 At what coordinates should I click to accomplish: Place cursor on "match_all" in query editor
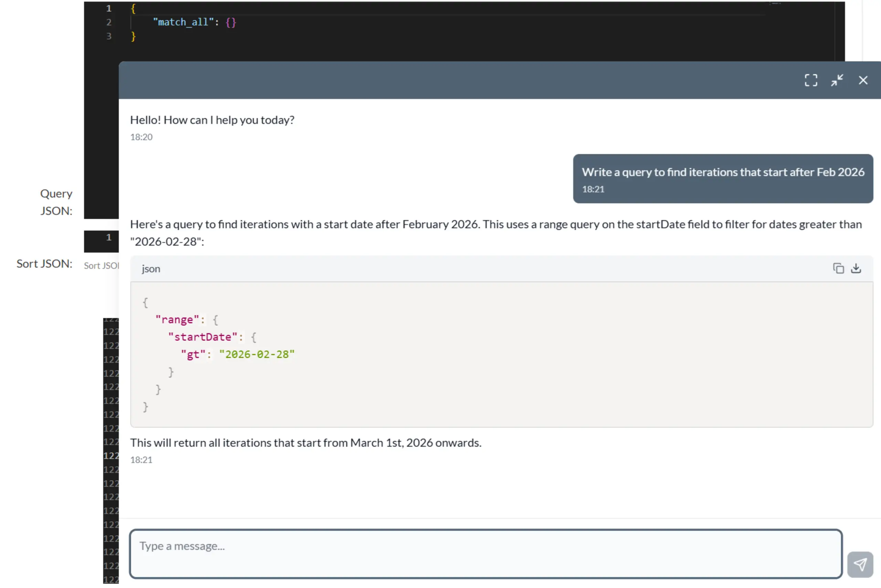point(183,22)
